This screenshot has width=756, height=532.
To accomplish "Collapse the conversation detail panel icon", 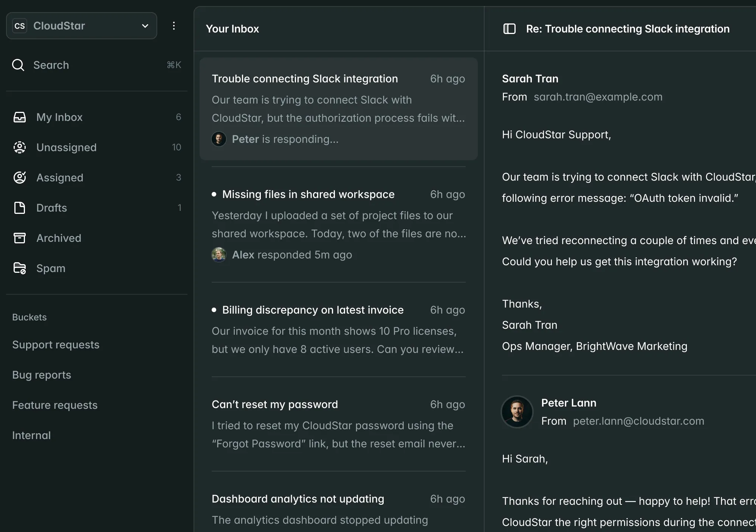I will coord(510,28).
